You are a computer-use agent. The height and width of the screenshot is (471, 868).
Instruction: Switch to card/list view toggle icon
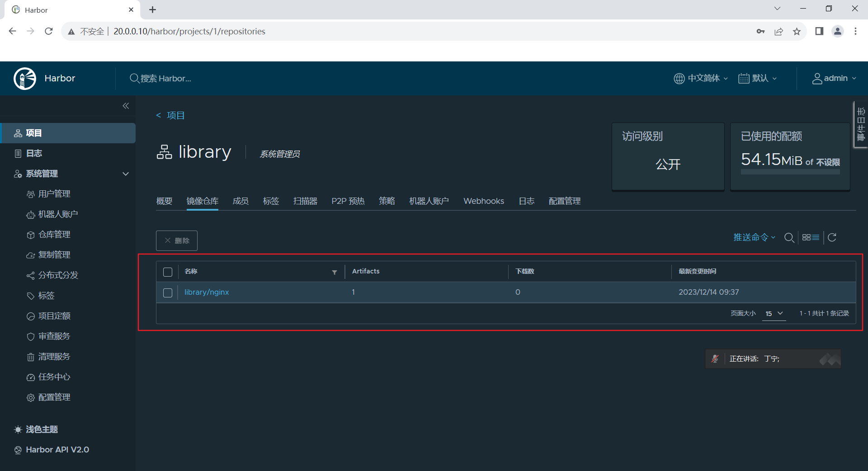point(811,237)
